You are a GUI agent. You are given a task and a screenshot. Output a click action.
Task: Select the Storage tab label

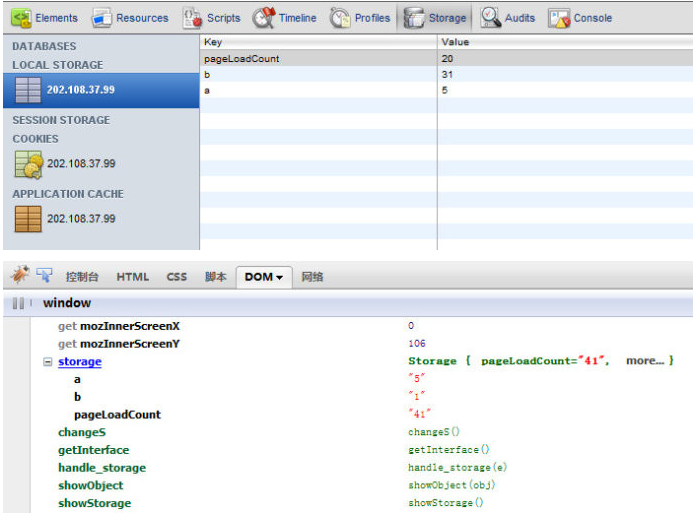click(447, 18)
